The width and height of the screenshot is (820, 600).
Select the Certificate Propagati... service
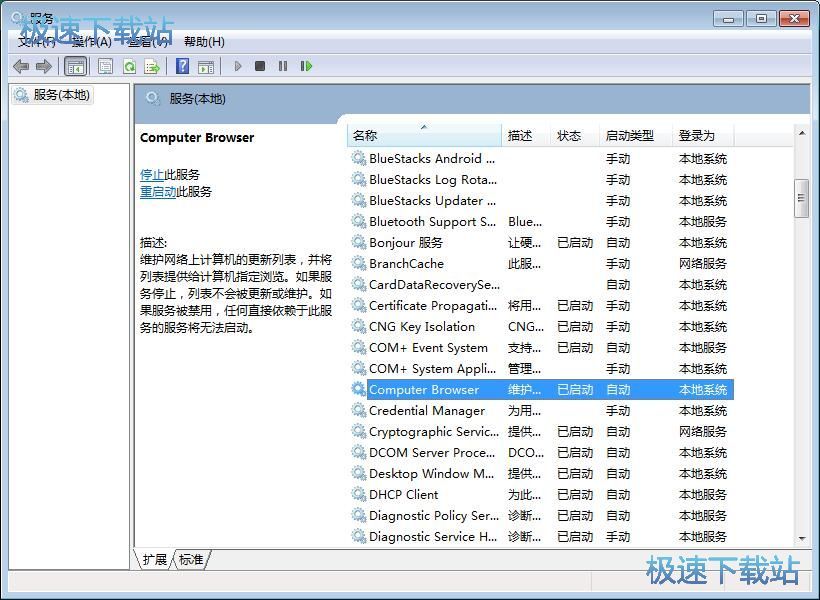(433, 305)
